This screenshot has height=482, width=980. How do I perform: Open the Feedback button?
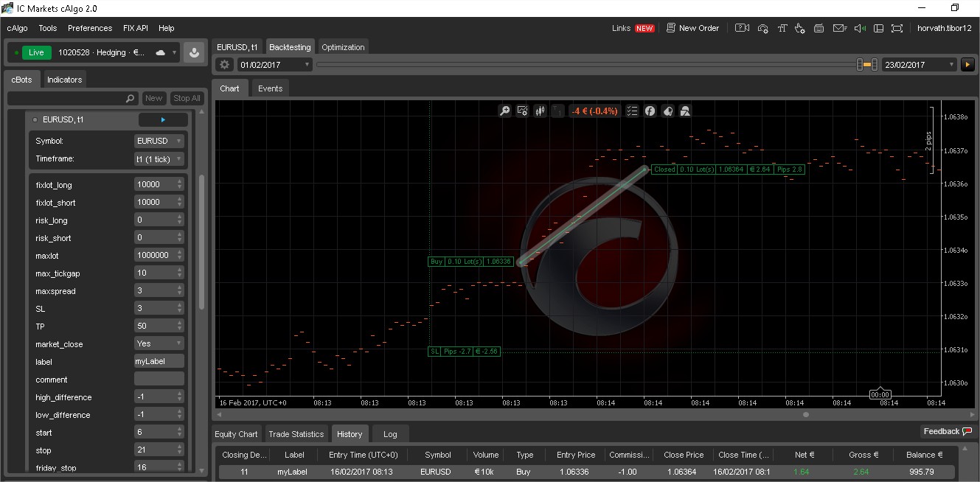point(947,431)
